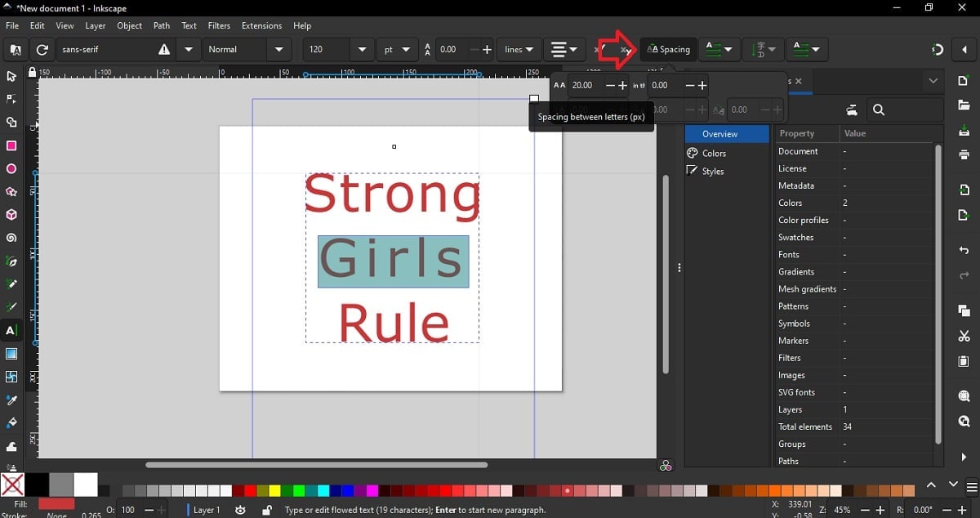Viewport: 980px width, 518px height.
Task: Select the Rectangle tool
Action: point(11,145)
